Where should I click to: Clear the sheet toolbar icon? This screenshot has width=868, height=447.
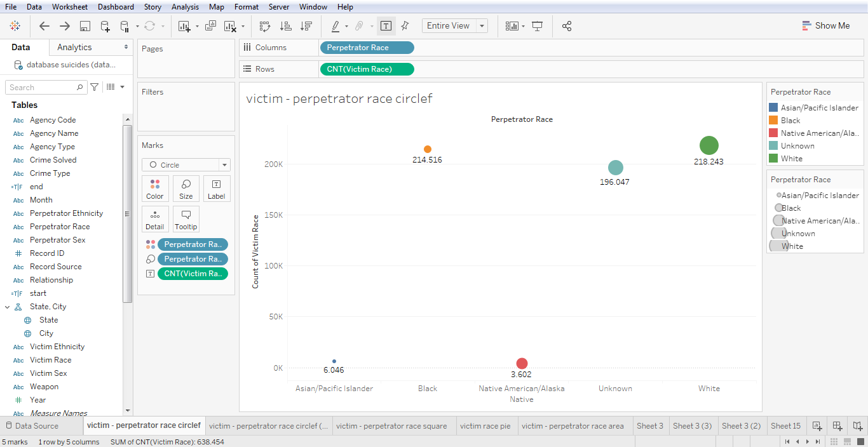click(x=230, y=26)
